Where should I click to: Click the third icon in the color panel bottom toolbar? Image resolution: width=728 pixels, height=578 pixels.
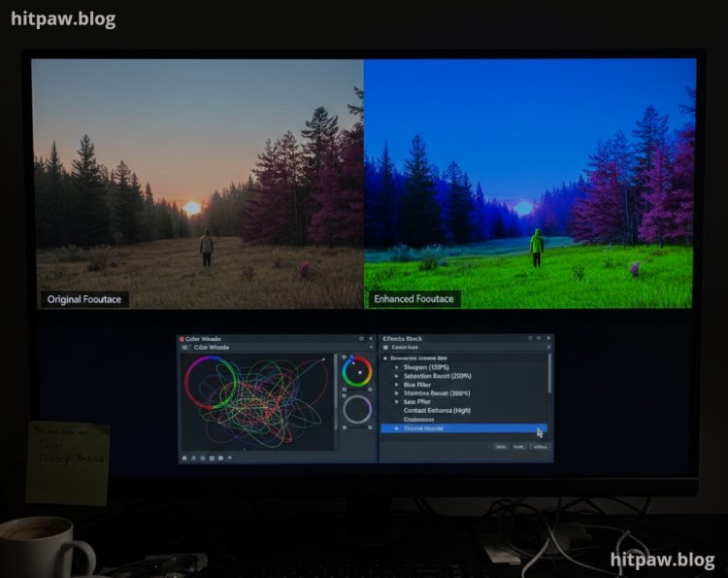(203, 458)
